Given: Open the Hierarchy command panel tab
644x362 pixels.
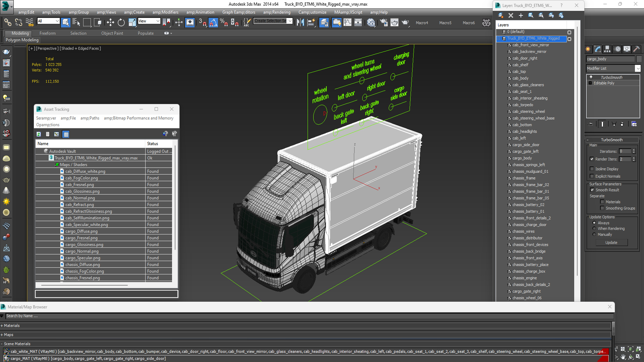Looking at the screenshot, I should pyautogui.click(x=607, y=49).
